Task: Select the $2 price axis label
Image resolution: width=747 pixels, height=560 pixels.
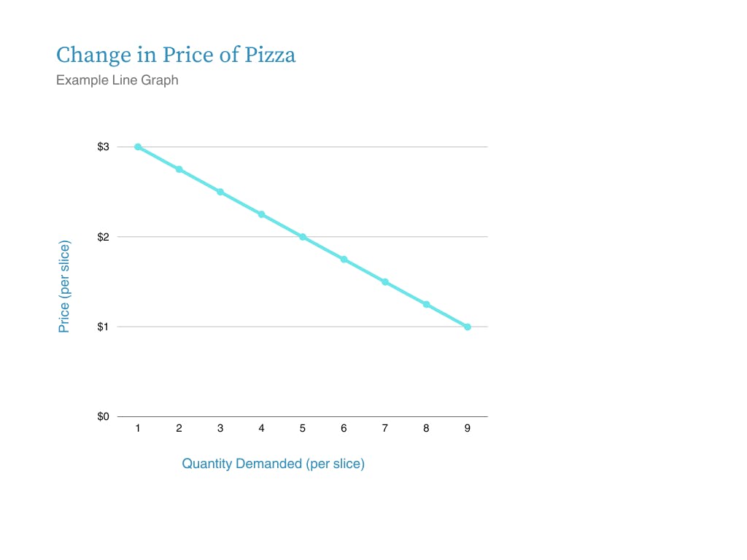Action: tap(103, 237)
